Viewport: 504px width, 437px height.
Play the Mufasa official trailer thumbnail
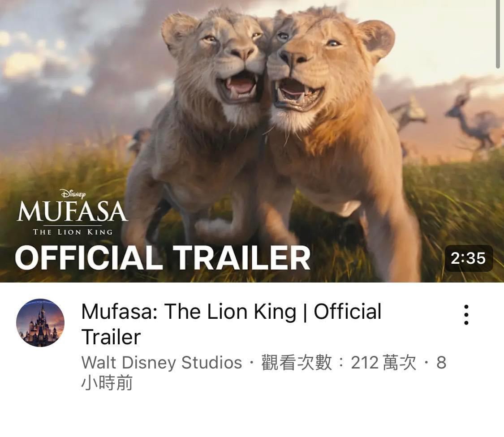(252, 141)
